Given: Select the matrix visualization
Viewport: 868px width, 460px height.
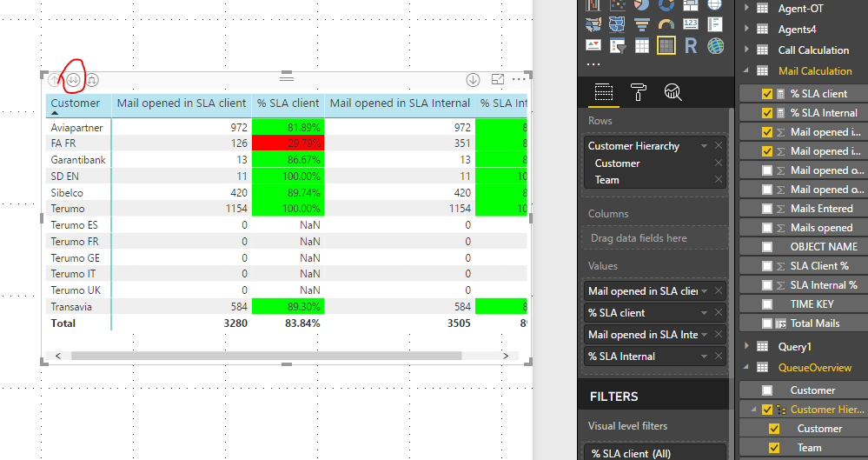Looking at the screenshot, I should click(666, 46).
